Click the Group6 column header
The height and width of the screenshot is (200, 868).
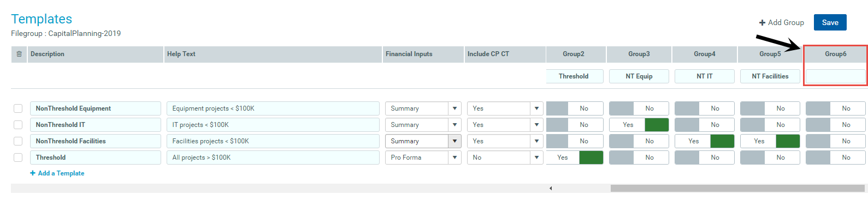click(836, 54)
